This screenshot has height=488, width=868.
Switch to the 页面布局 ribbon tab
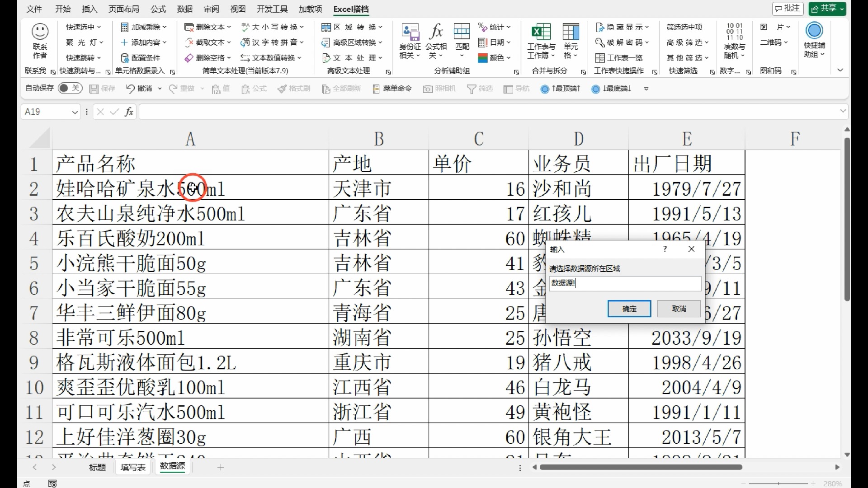coord(124,9)
